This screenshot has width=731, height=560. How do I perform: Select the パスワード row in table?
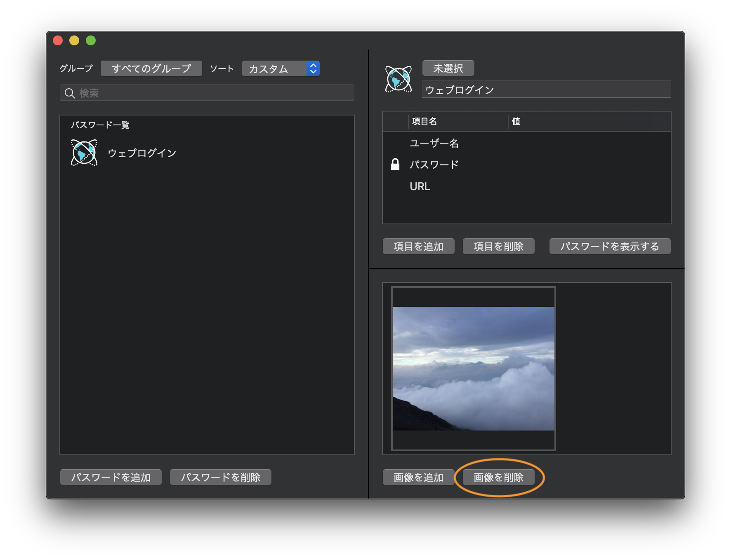527,165
